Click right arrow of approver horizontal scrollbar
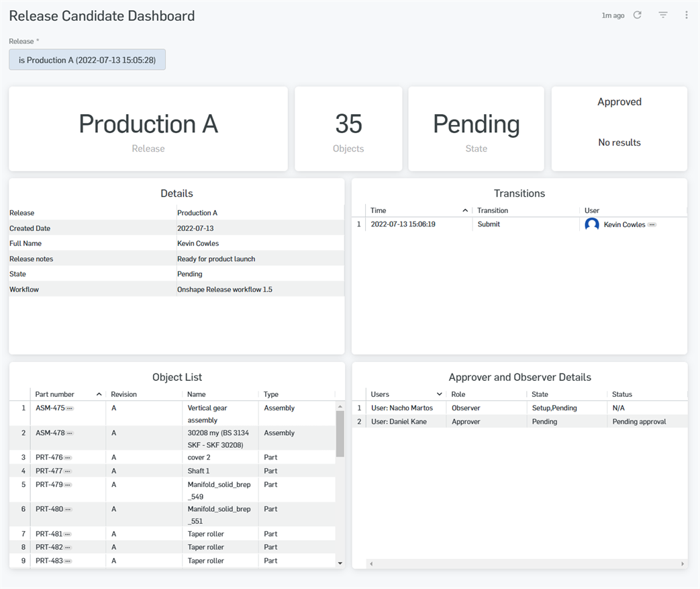The image size is (700, 589). [683, 564]
